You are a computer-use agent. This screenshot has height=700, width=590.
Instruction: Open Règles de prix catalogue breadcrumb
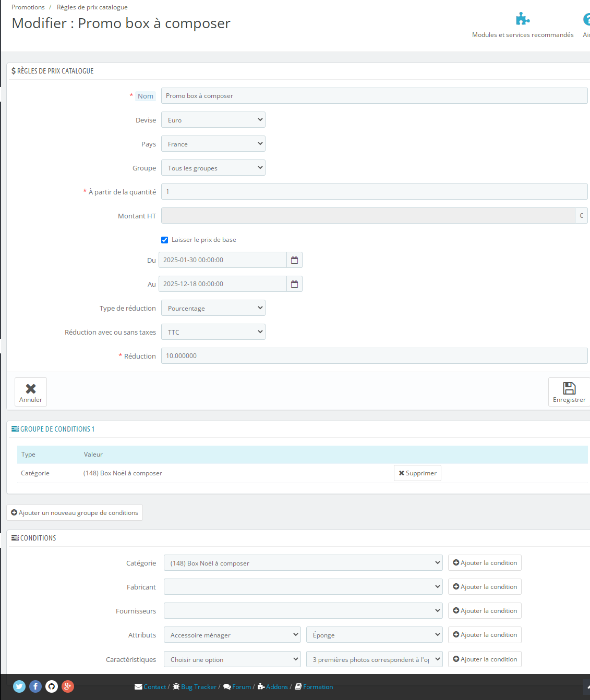[92, 7]
